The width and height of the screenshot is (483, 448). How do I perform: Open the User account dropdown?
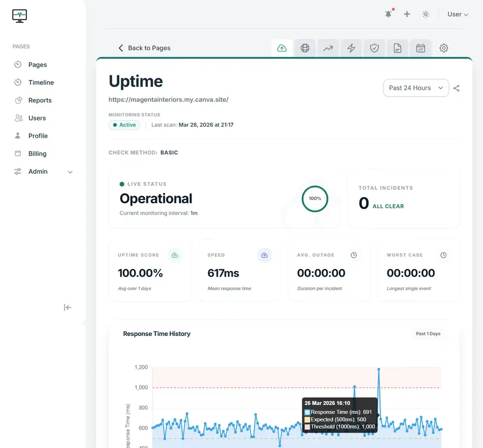(457, 14)
